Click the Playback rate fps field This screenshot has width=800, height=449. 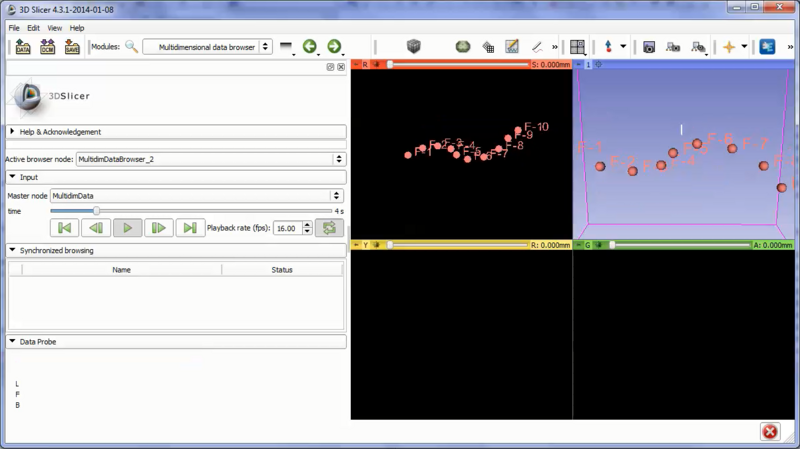coord(288,229)
